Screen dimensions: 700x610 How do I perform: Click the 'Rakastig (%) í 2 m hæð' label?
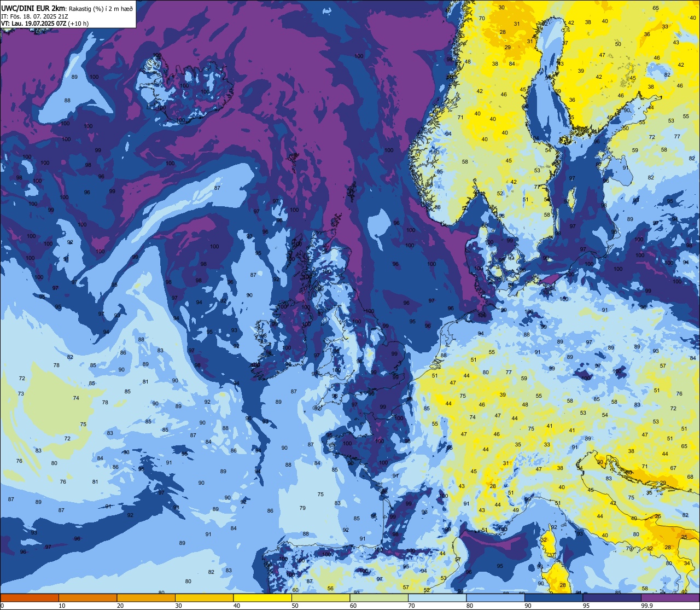point(101,8)
